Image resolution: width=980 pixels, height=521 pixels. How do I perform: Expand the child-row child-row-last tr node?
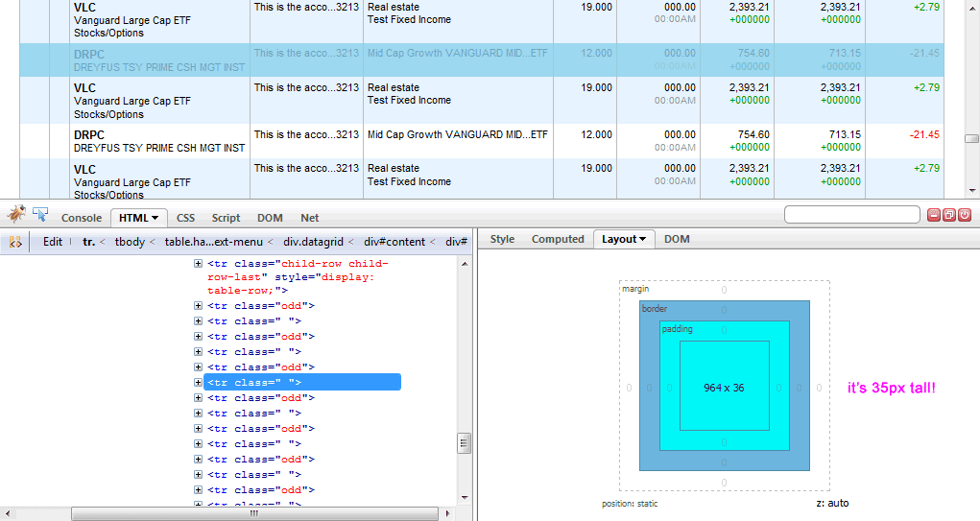198,264
